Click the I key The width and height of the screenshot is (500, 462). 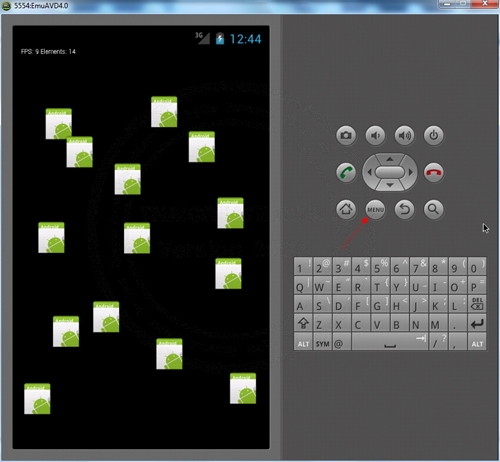point(438,285)
